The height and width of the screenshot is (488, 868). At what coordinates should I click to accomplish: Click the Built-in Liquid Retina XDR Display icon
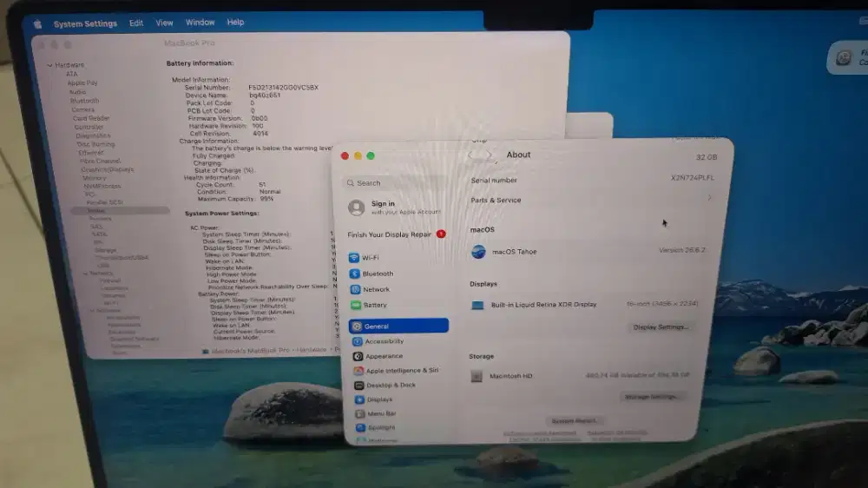point(477,305)
